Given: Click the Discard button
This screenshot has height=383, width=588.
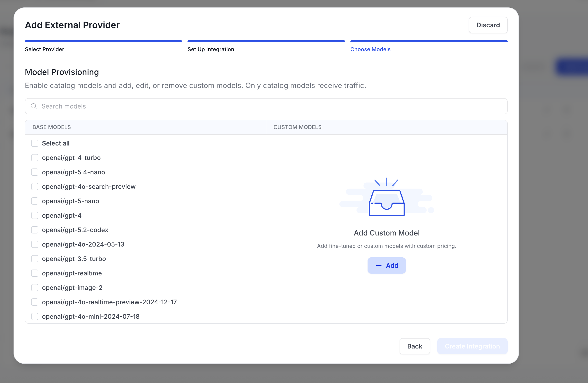Looking at the screenshot, I should tap(488, 25).
